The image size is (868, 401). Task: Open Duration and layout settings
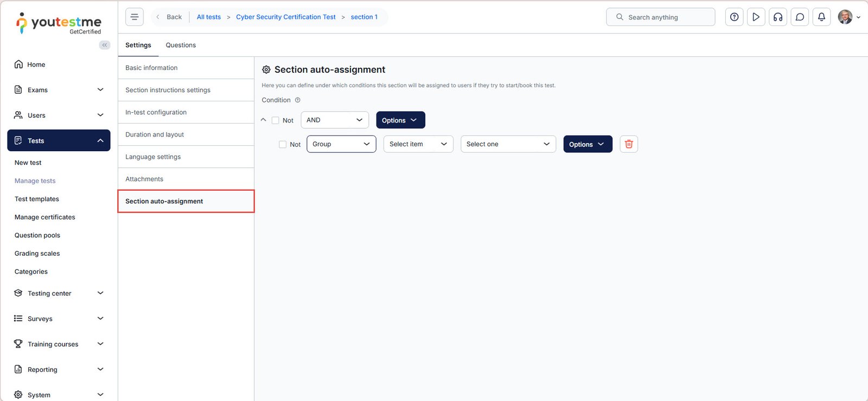[x=155, y=134]
